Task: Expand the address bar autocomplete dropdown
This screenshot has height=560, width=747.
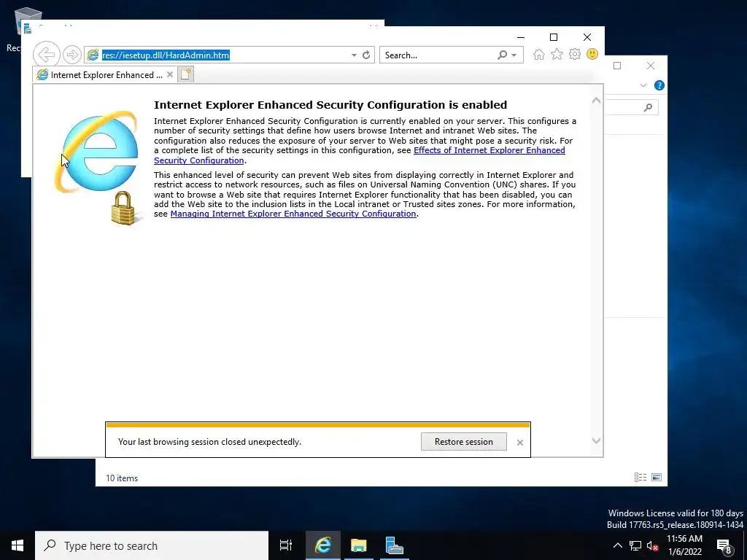Action: [354, 55]
